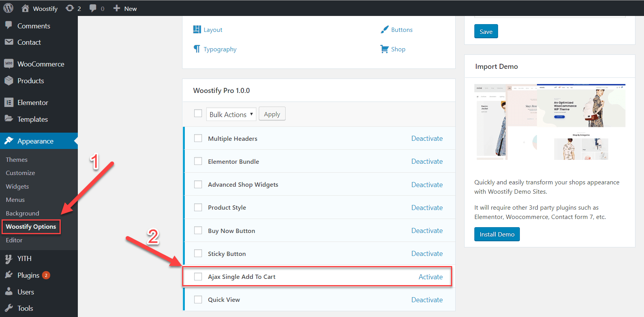Activate Ajax Single Add To Cart
Viewport: 644px width, 317px height.
coord(430,277)
